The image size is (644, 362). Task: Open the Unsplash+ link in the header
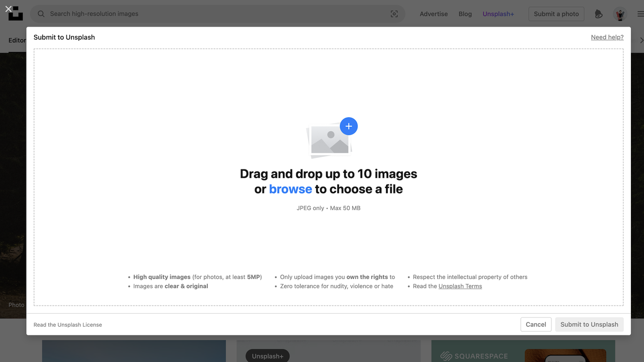click(498, 14)
